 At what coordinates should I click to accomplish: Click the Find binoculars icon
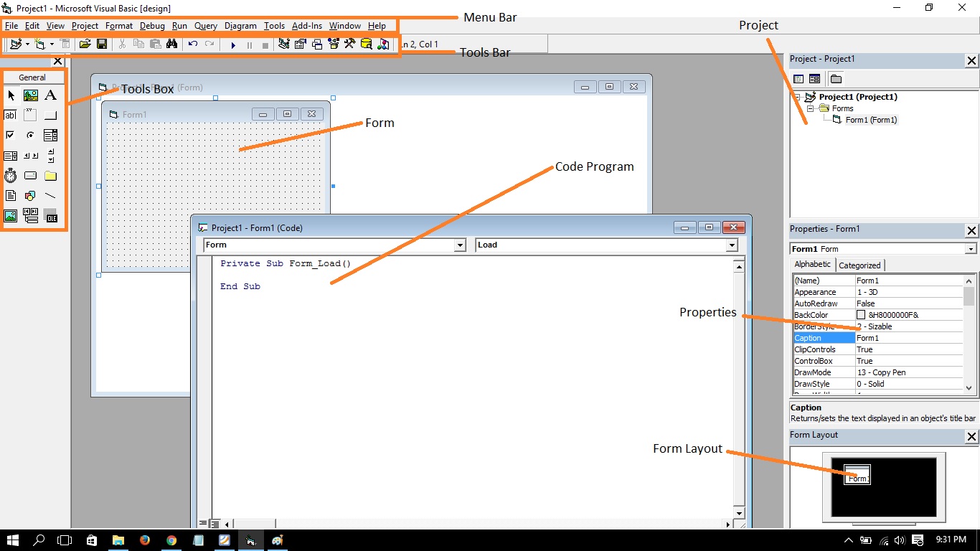click(x=172, y=44)
